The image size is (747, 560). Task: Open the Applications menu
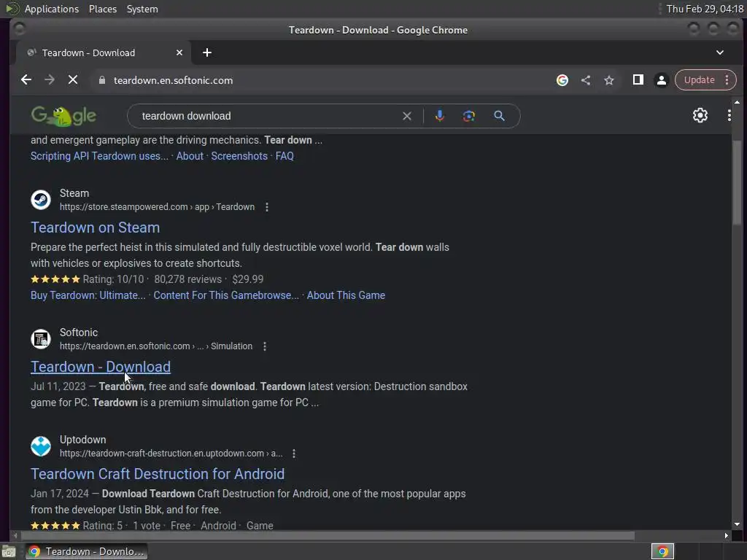tap(52, 9)
